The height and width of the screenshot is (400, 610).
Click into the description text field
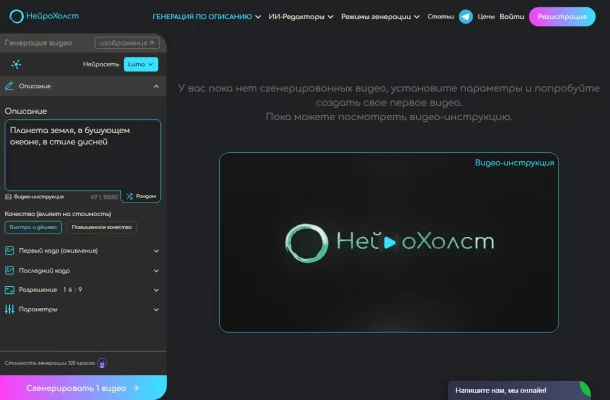(x=82, y=155)
